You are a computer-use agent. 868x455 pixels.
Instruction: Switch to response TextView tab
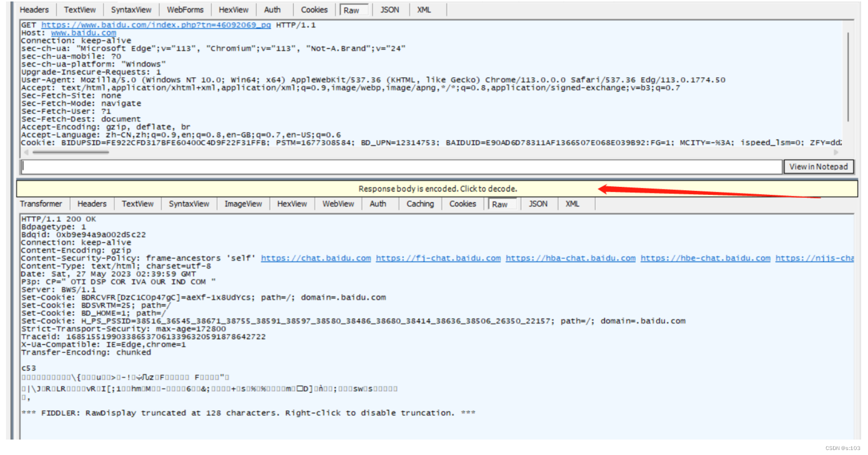[138, 204]
